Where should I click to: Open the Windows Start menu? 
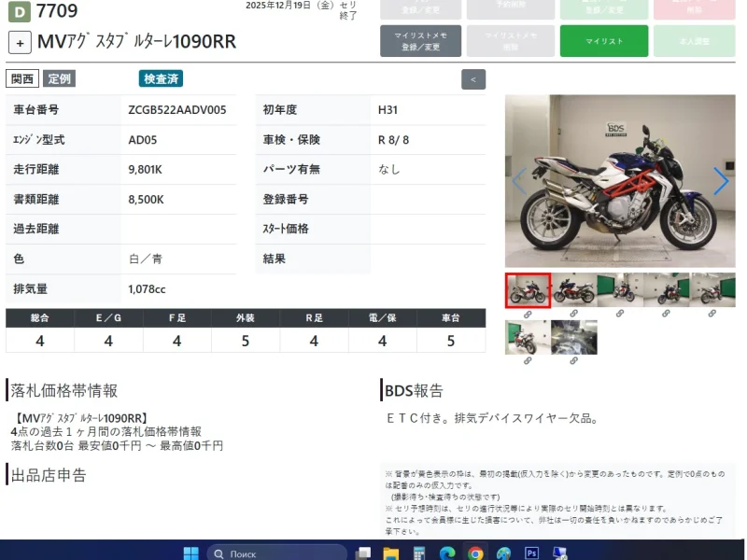(x=191, y=553)
